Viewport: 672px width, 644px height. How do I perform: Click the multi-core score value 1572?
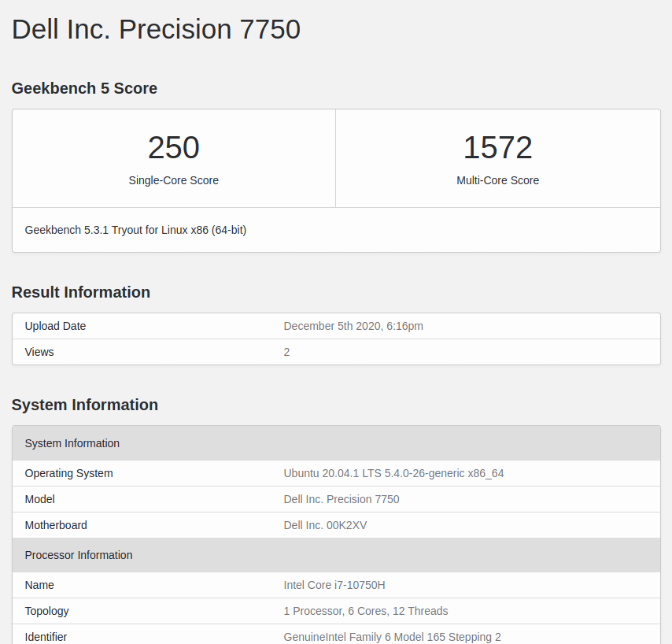(x=497, y=147)
